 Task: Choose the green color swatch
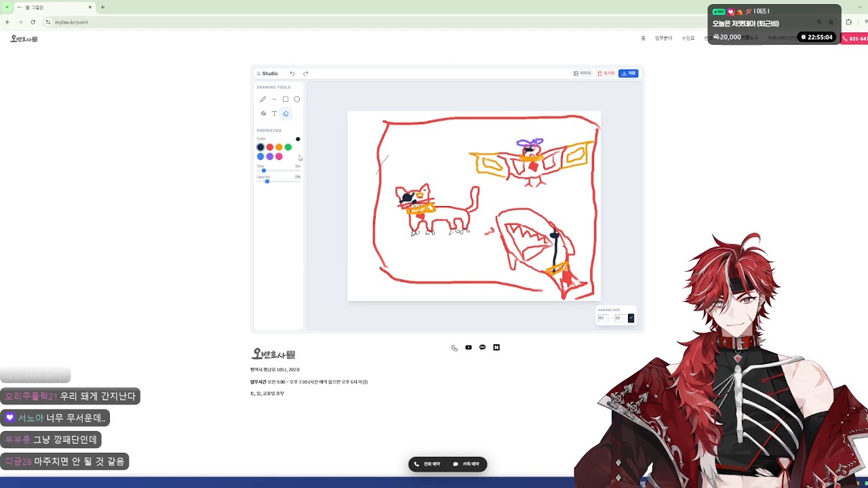(x=288, y=147)
